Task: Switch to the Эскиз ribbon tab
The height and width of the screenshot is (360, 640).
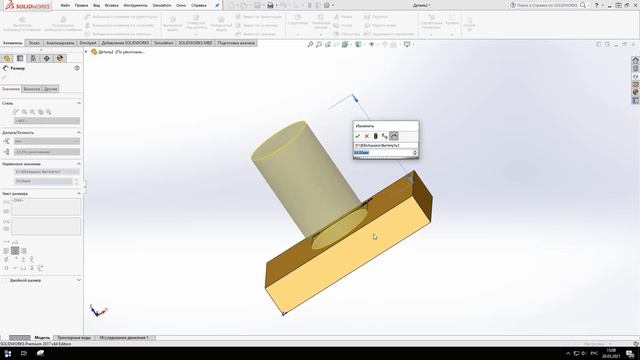Action: coord(34,43)
